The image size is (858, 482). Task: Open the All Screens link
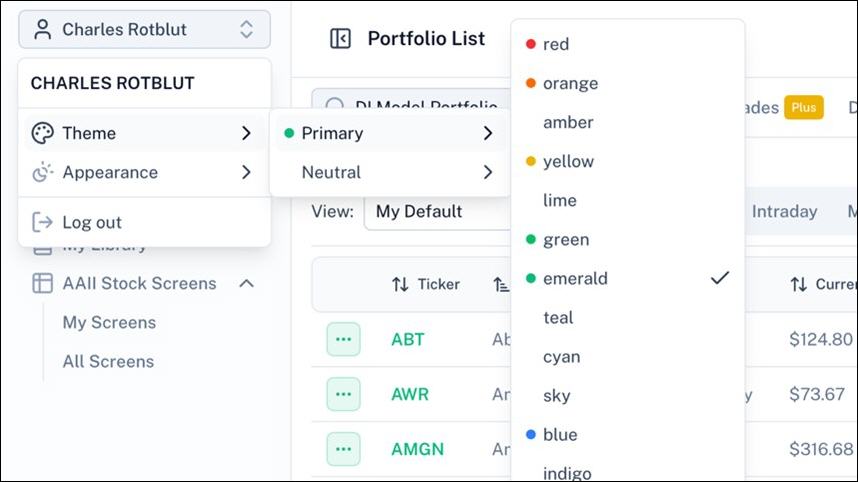point(108,362)
